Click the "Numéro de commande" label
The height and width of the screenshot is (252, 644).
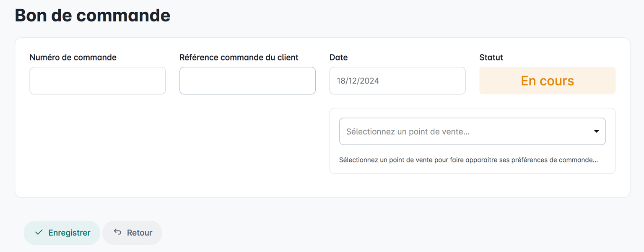point(73,58)
